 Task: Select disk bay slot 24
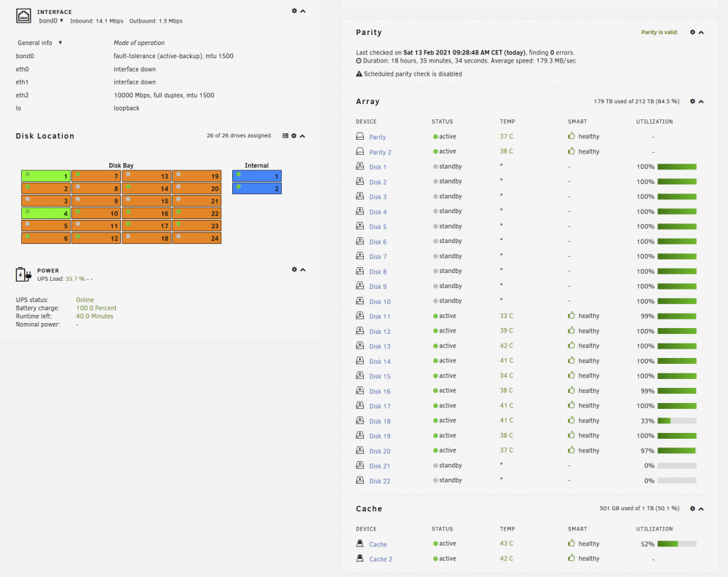coord(197,238)
